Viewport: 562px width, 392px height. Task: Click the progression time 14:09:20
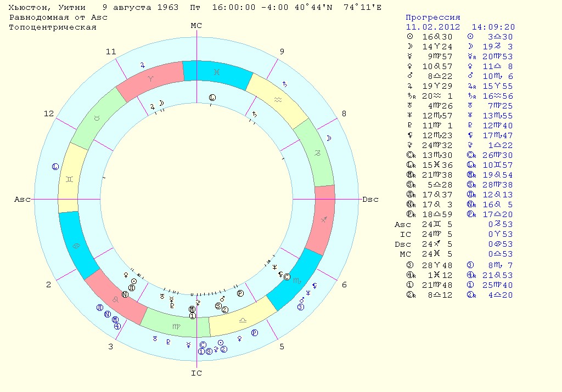[x=493, y=27]
